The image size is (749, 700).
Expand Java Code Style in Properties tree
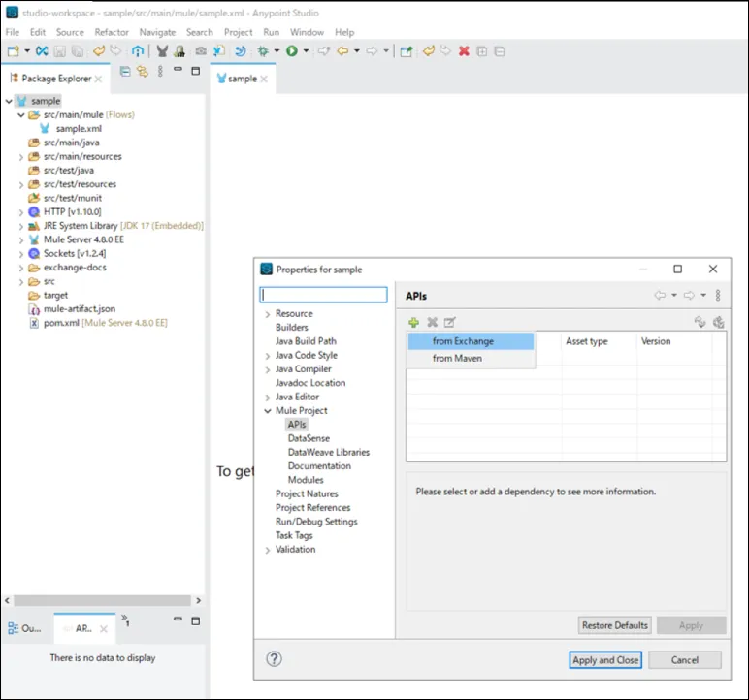[x=268, y=356]
